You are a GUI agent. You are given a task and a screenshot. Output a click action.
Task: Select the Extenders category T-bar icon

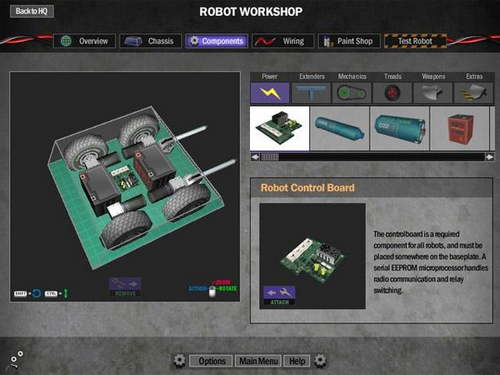(x=311, y=93)
